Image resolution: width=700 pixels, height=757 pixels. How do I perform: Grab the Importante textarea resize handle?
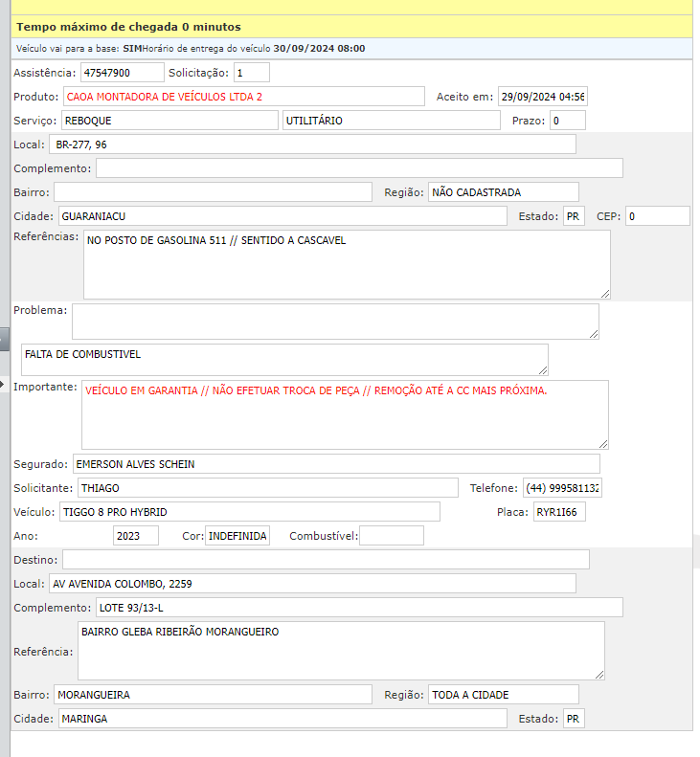coord(603,444)
